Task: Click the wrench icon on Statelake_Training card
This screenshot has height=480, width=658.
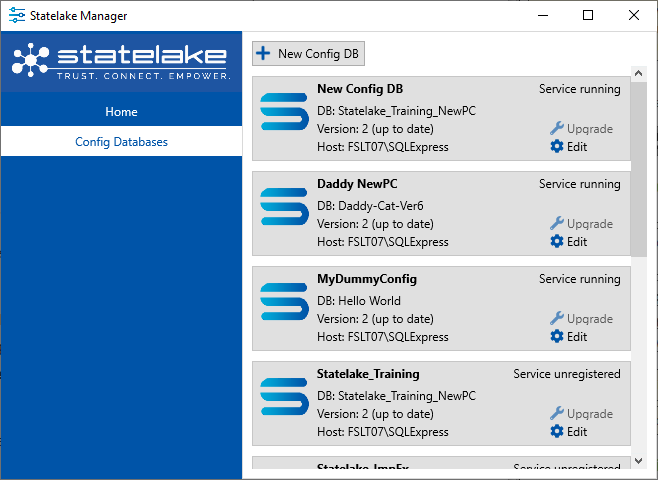Action: coord(556,413)
